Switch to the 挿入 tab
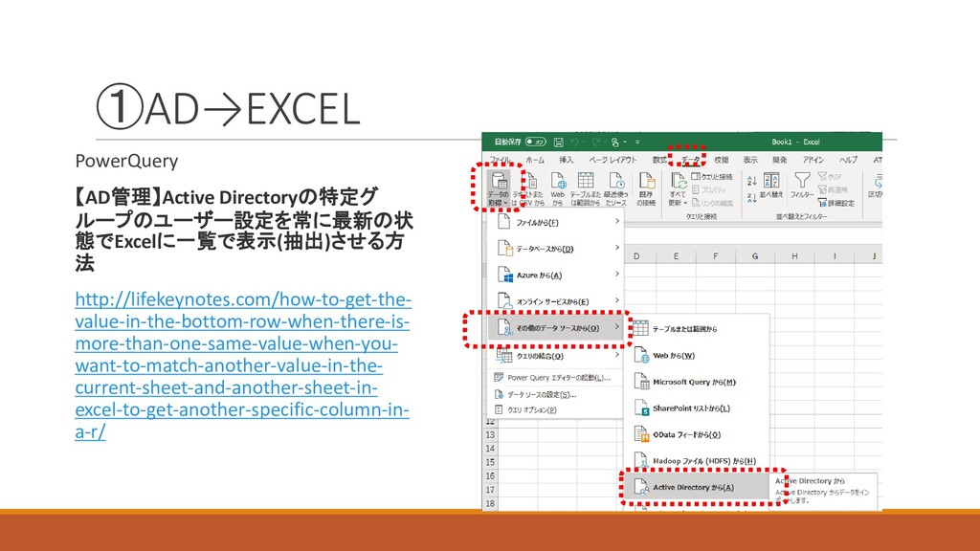This screenshot has height=551, width=980. coord(567,160)
